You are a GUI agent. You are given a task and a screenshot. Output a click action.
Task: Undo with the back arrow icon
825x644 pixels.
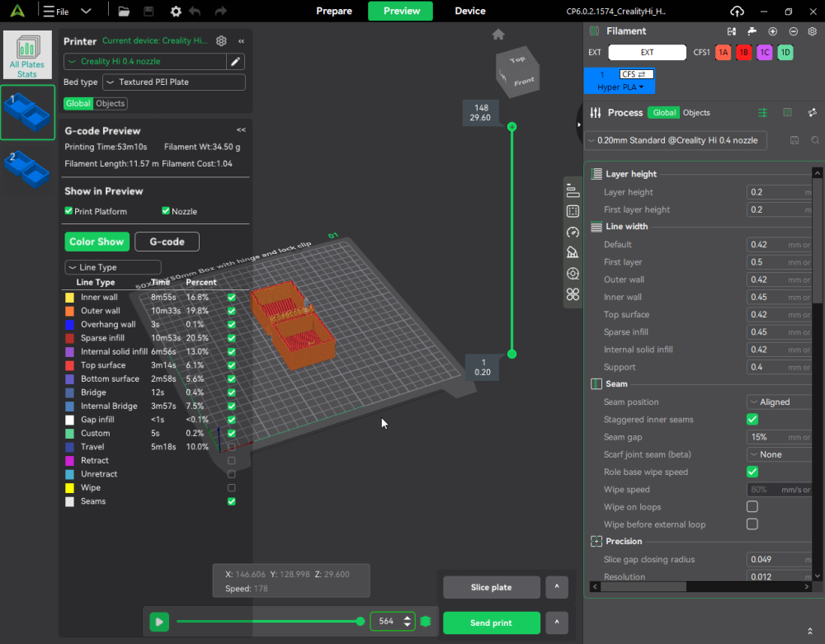point(196,11)
